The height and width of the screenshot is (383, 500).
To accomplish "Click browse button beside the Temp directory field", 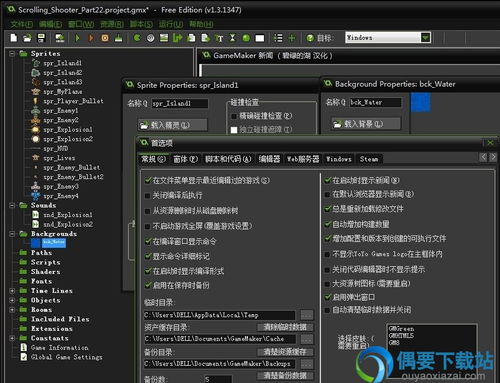I will point(307,315).
